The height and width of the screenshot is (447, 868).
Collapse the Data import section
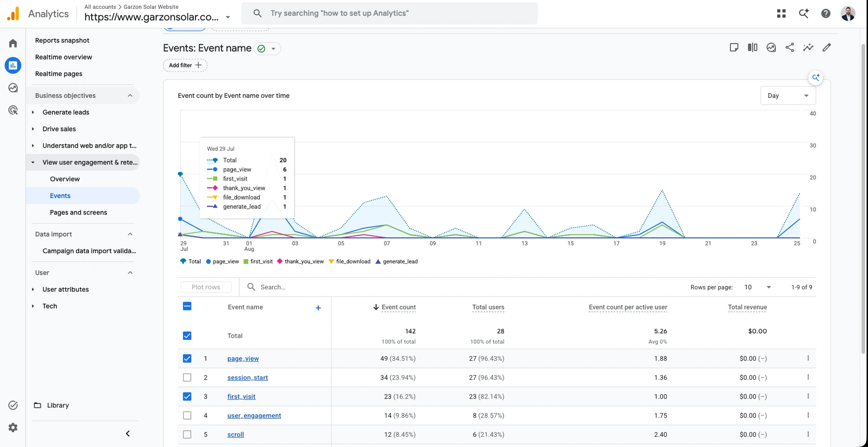click(130, 234)
